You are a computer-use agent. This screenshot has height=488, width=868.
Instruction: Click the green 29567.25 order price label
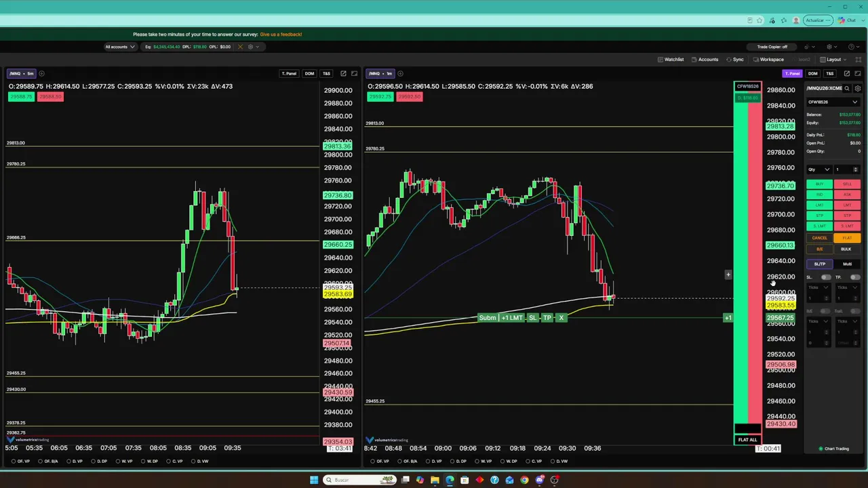(x=780, y=318)
